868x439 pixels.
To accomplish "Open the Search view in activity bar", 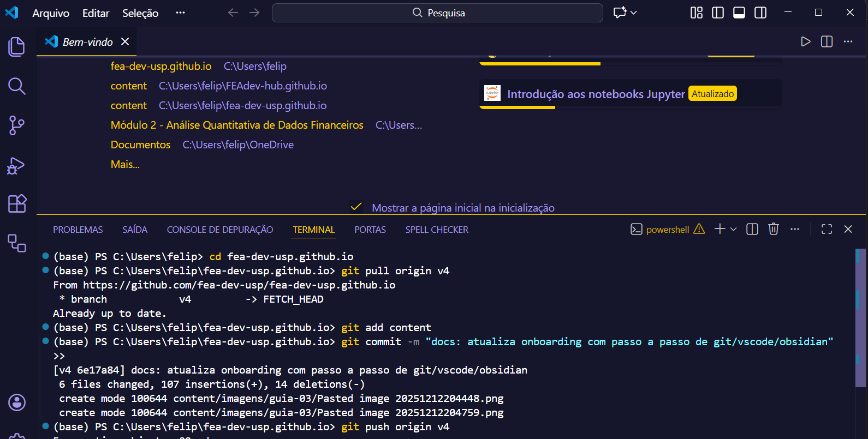I will (x=16, y=86).
